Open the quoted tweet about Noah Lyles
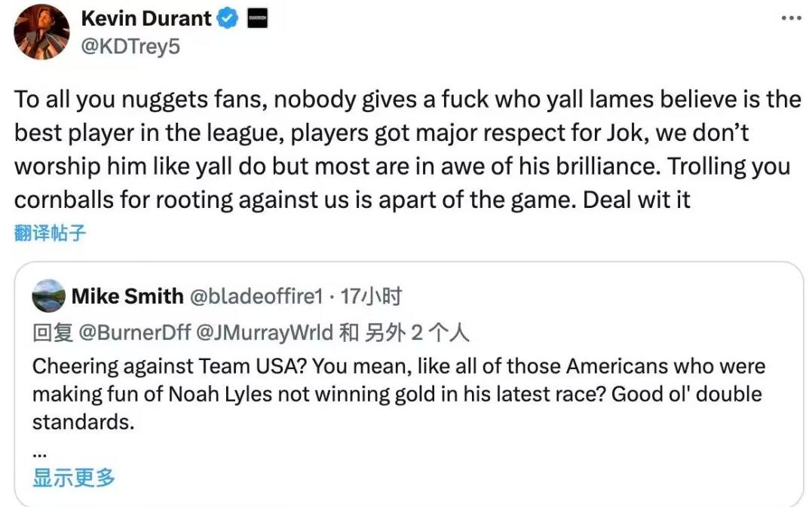Image resolution: width=812 pixels, height=507 pixels. pos(398,394)
